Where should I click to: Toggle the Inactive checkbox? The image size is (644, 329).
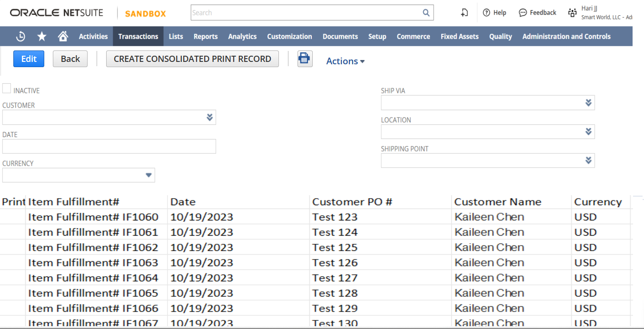click(x=7, y=89)
